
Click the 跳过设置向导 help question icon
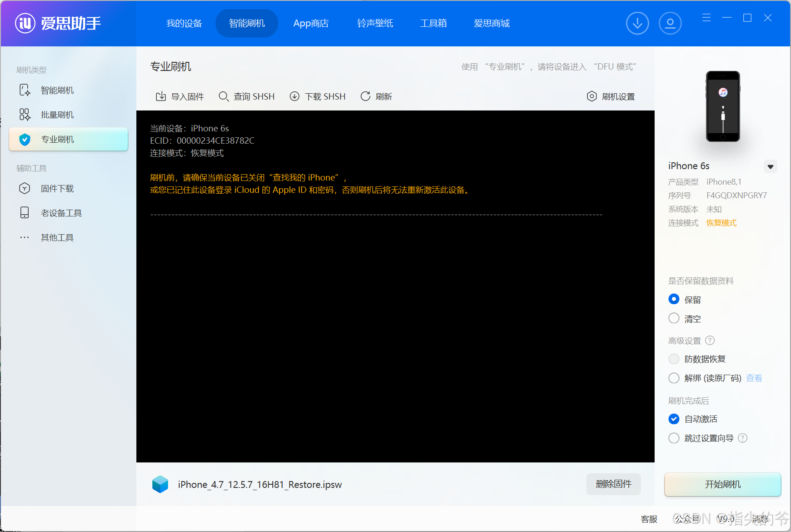point(742,438)
